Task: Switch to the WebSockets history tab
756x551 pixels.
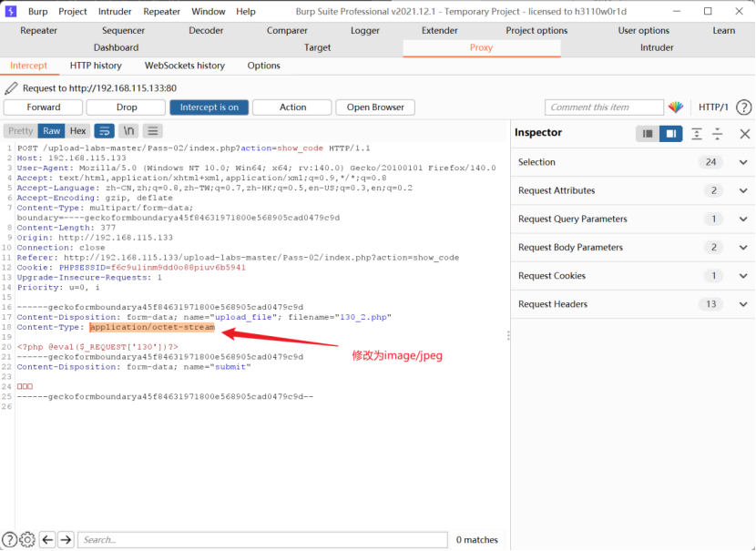Action: [x=185, y=66]
